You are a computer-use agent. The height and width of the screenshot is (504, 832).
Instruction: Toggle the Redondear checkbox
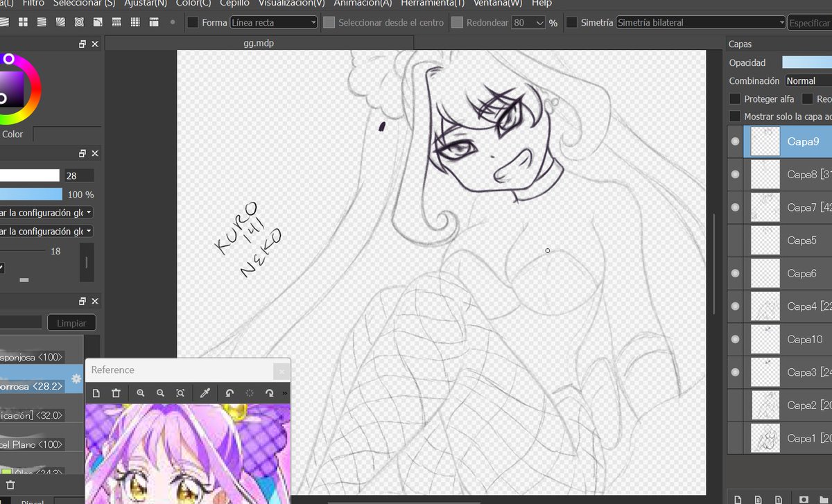tap(457, 23)
